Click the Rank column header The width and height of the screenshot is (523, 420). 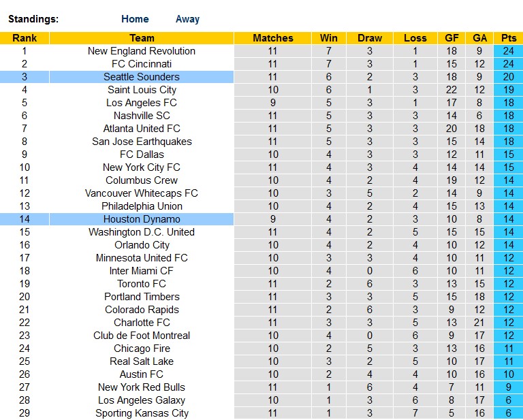click(25, 38)
